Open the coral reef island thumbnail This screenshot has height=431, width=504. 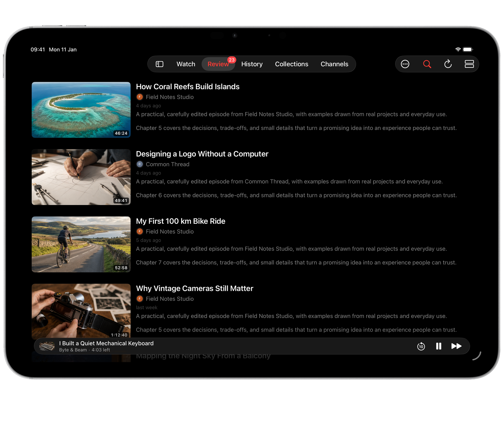pos(81,110)
